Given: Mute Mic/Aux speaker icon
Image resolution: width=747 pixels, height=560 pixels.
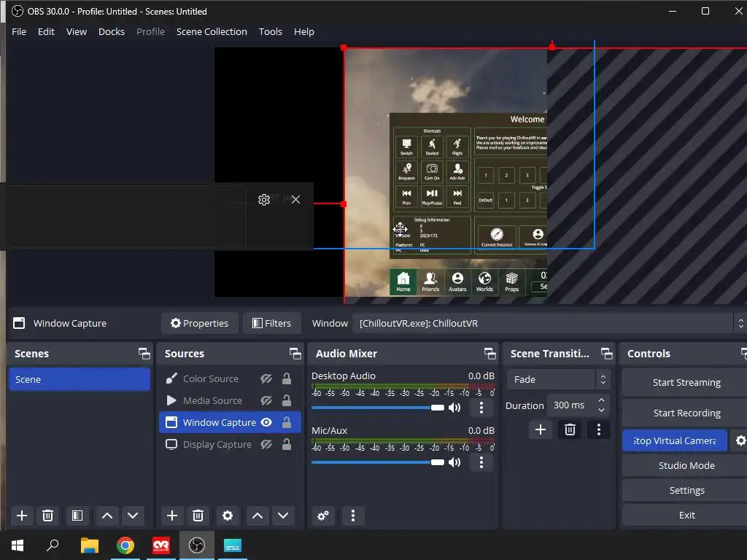Looking at the screenshot, I should pos(454,462).
